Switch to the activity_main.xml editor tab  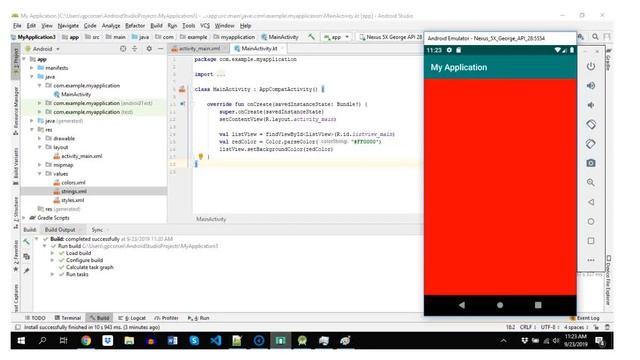199,49
